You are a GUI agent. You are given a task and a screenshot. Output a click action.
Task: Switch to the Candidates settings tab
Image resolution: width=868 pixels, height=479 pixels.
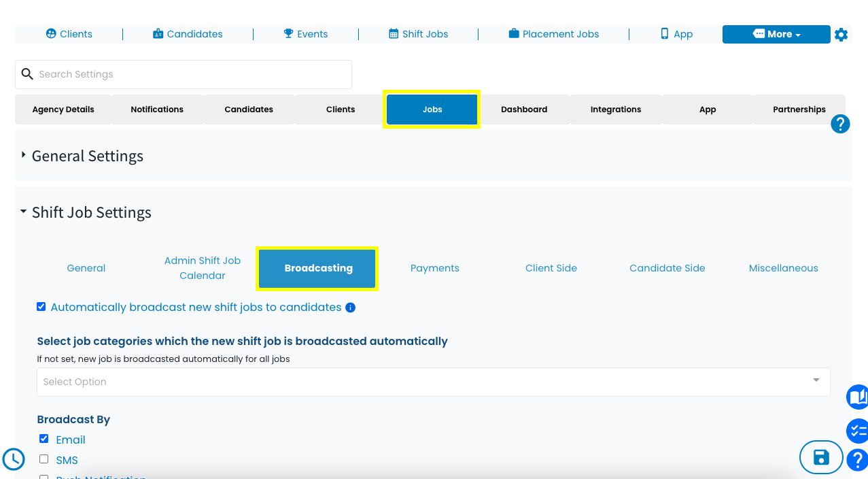pos(249,110)
